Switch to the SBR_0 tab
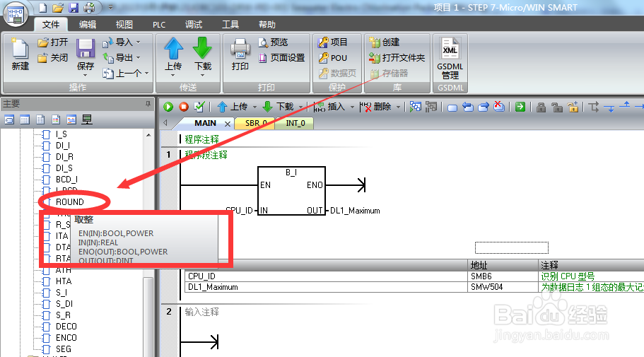The width and height of the screenshot is (644, 357). 256,123
